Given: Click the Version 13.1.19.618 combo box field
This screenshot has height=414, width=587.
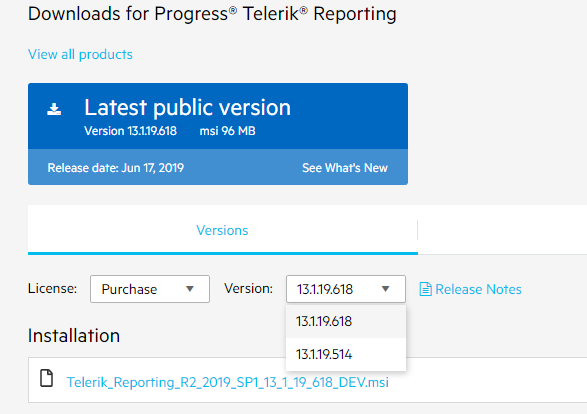Looking at the screenshot, I should pos(346,289).
